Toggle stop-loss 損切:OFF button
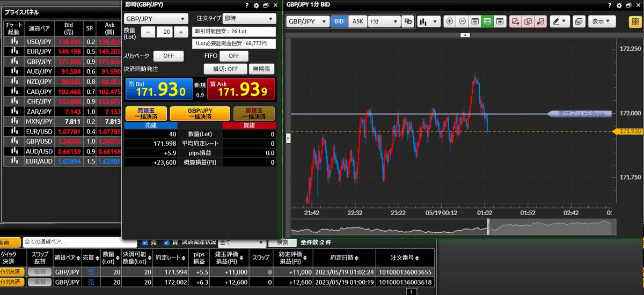 225,69
